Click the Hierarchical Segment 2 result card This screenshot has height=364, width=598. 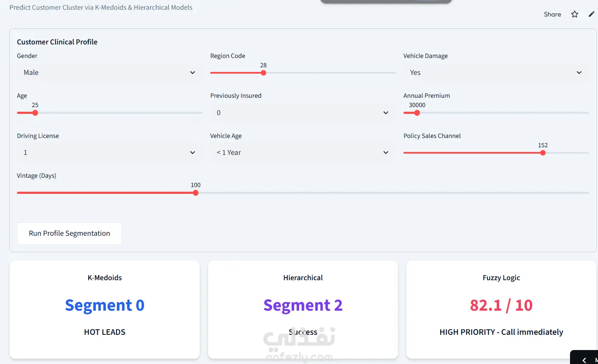click(x=303, y=309)
